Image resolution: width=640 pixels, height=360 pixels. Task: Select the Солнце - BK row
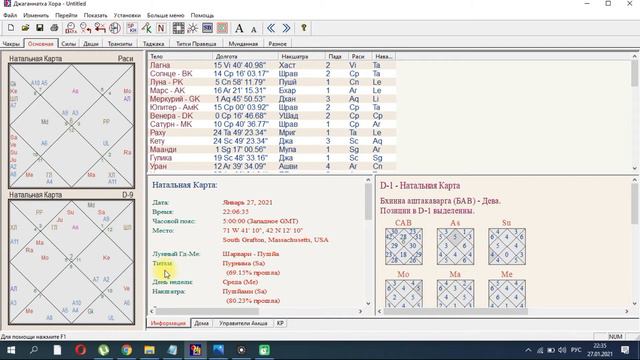(271, 73)
